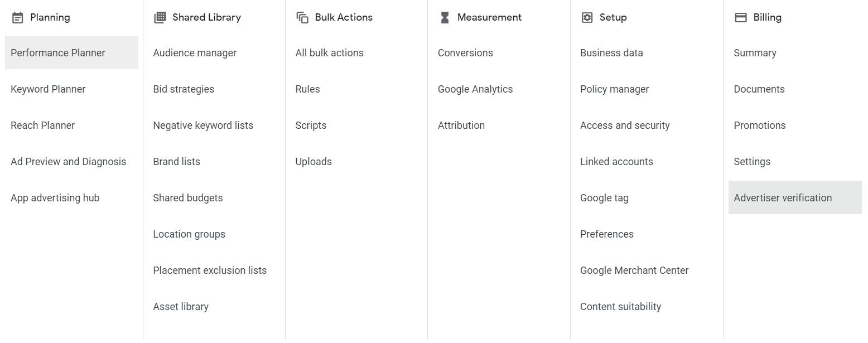The width and height of the screenshot is (868, 343).
Task: Manage Linked accounts
Action: tap(616, 161)
